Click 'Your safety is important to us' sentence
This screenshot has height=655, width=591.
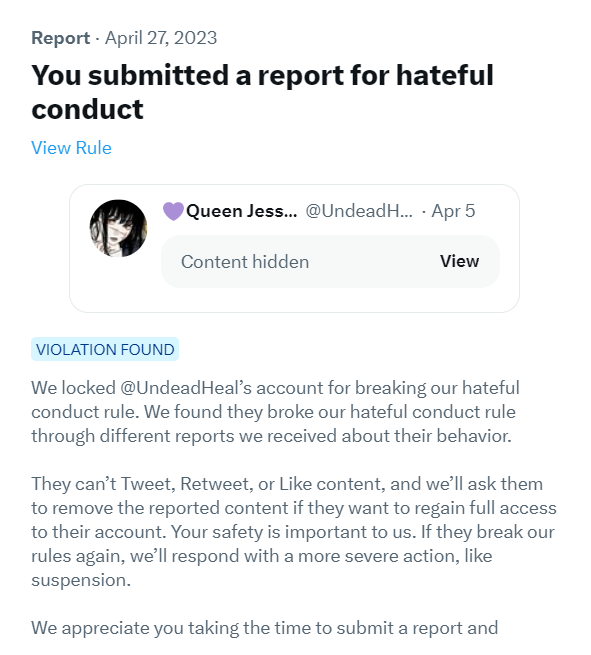(x=292, y=532)
